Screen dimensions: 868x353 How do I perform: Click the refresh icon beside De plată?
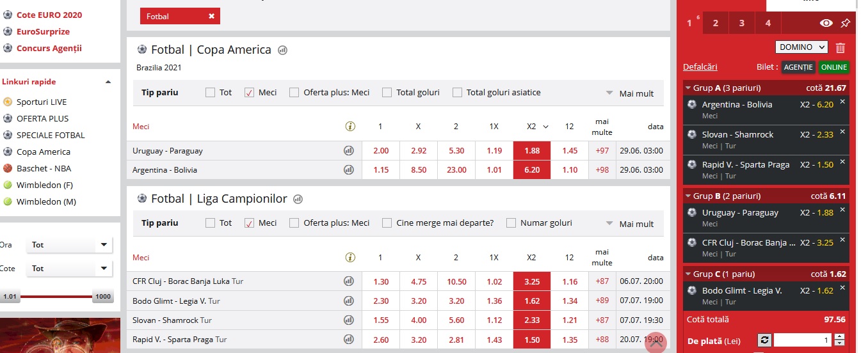point(764,340)
